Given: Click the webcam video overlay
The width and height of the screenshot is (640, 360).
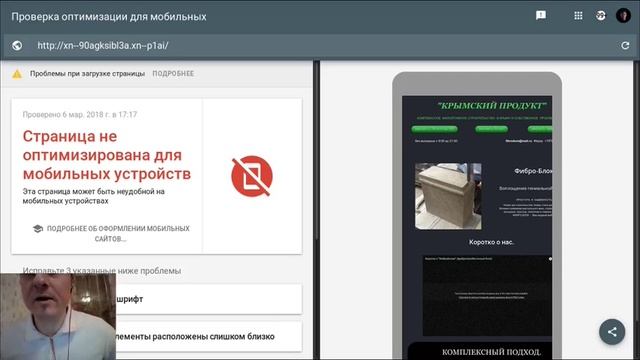Looking at the screenshot, I should 58,317.
